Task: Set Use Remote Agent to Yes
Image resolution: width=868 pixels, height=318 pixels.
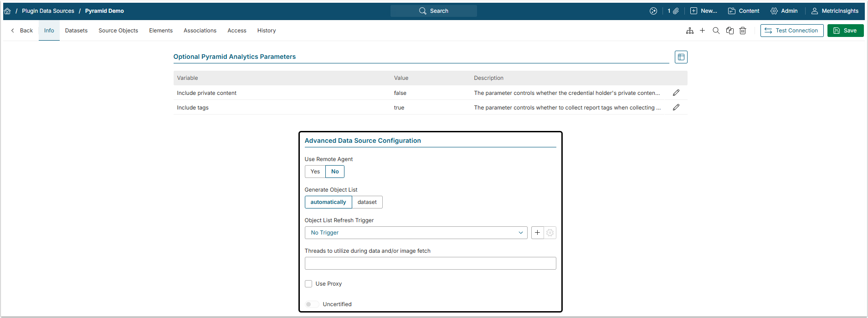Action: [x=315, y=172]
